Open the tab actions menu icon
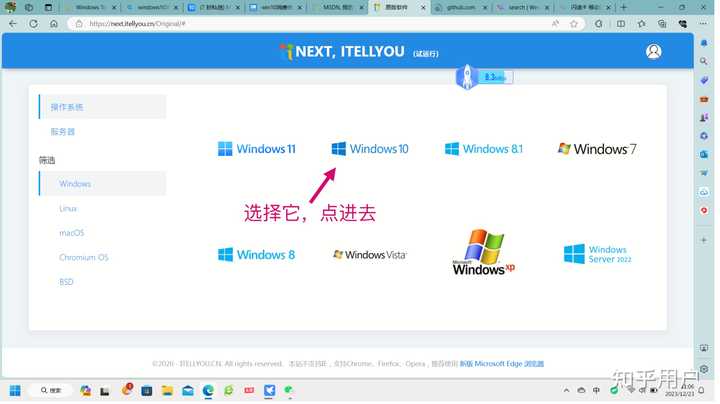This screenshot has height=404, width=720. (48, 7)
